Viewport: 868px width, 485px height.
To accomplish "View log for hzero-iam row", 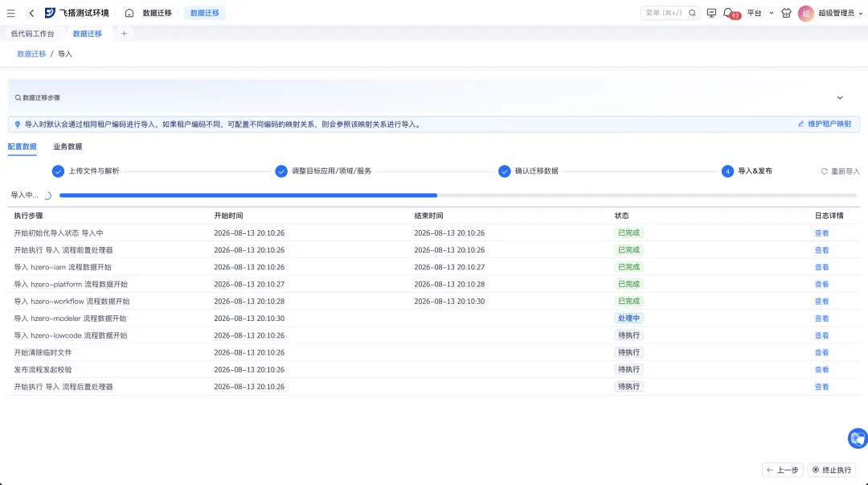I will tap(821, 267).
